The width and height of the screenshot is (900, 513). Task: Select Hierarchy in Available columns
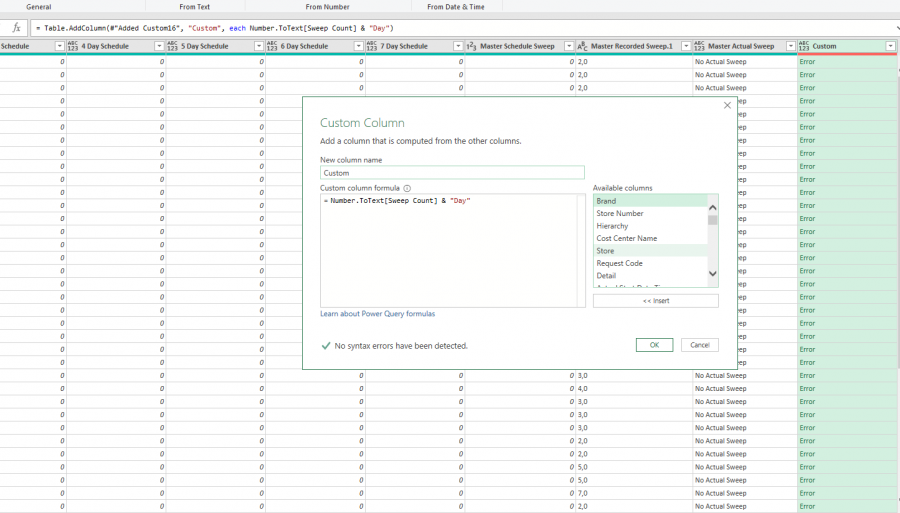pos(650,226)
